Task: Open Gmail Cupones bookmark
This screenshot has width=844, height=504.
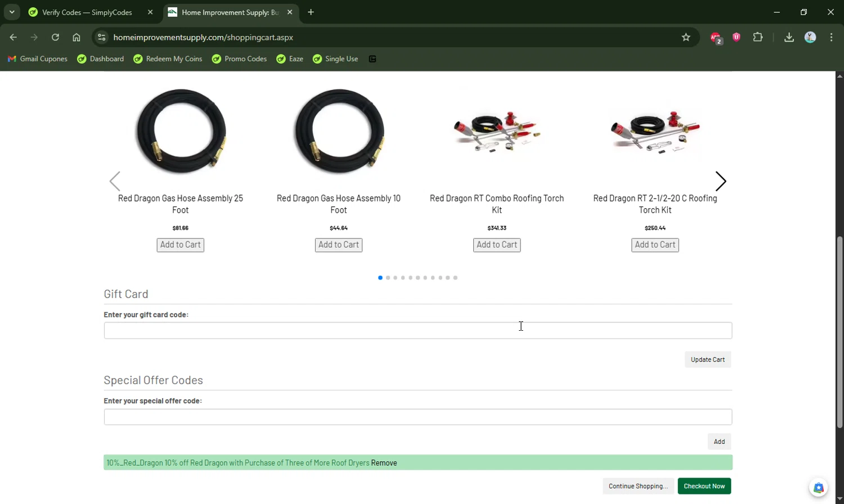Action: click(x=37, y=58)
